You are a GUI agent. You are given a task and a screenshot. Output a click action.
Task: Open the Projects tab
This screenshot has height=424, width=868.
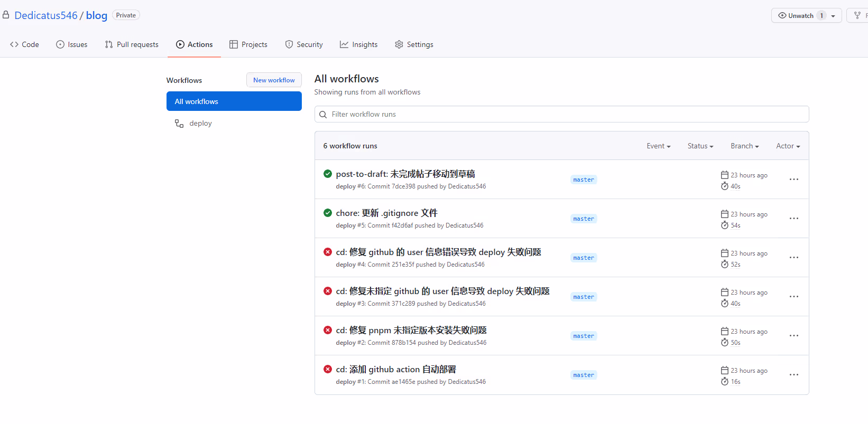tap(248, 44)
